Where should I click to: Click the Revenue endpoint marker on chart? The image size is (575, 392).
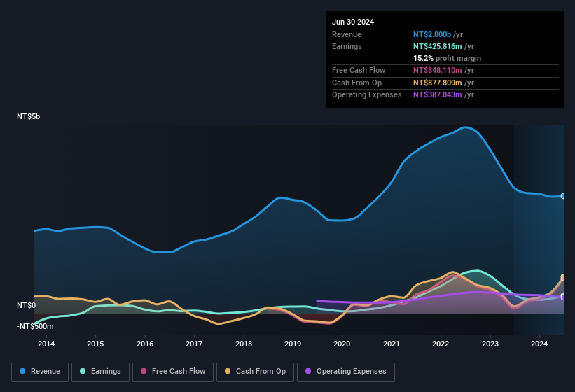coord(563,197)
